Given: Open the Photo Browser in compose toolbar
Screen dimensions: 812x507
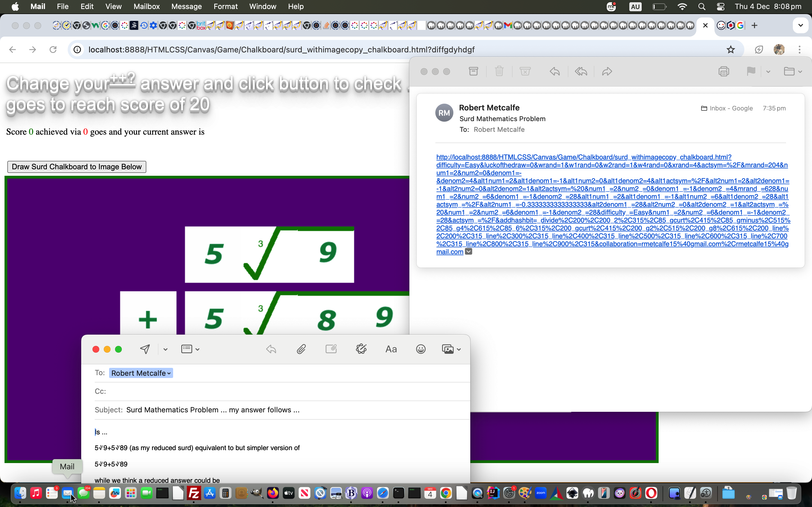Looking at the screenshot, I should click(x=448, y=349).
